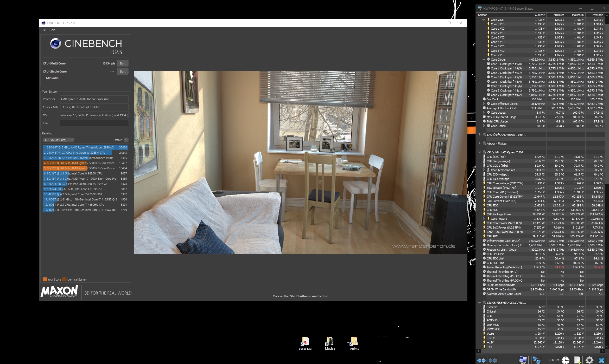The width and height of the screenshot is (609, 364).
Task: Click the expand layout arrows icon in HWiNFO
Action: [x=481, y=360]
